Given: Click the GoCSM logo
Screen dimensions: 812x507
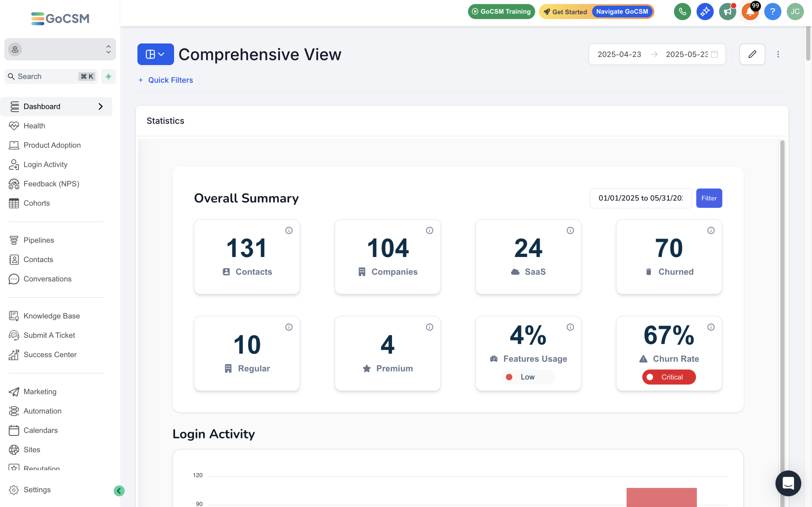Looking at the screenshot, I should 60,18.
